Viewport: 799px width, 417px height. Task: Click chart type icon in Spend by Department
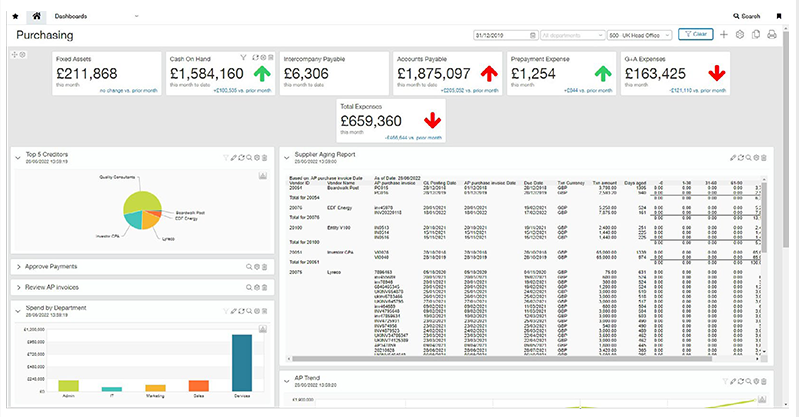[x=262, y=329]
